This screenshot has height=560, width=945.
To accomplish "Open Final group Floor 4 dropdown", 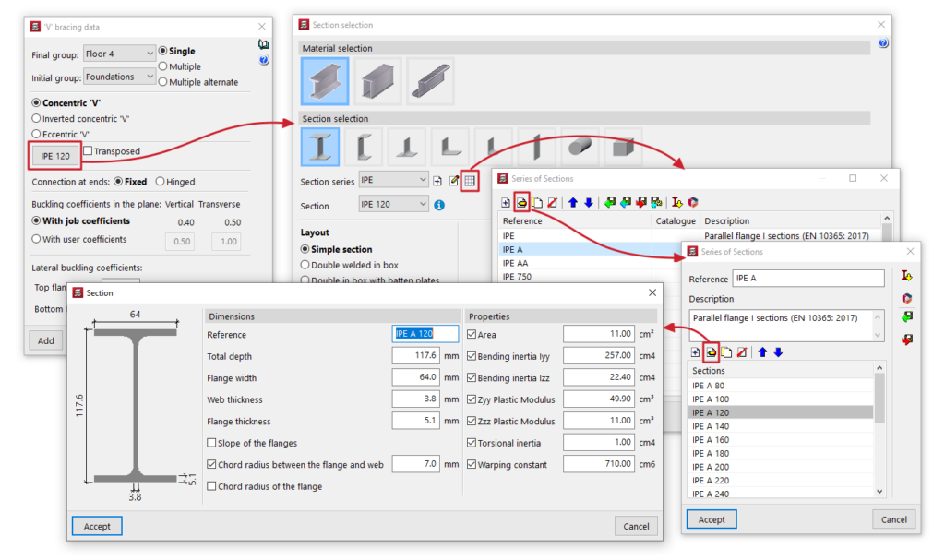I will point(119,54).
